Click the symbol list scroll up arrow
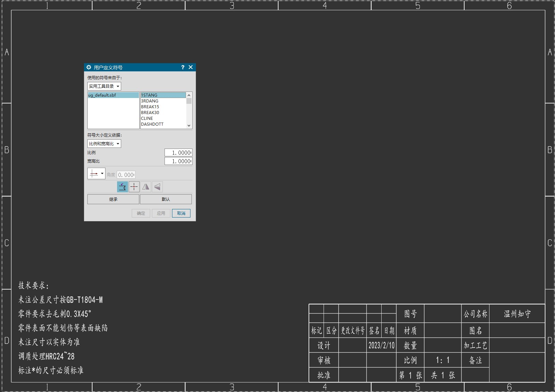 189,95
